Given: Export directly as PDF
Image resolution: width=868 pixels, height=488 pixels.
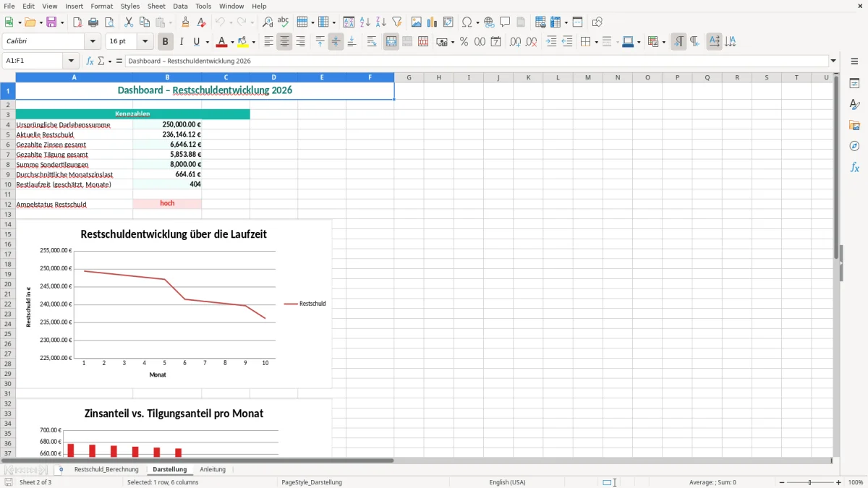Looking at the screenshot, I should coord(77,22).
